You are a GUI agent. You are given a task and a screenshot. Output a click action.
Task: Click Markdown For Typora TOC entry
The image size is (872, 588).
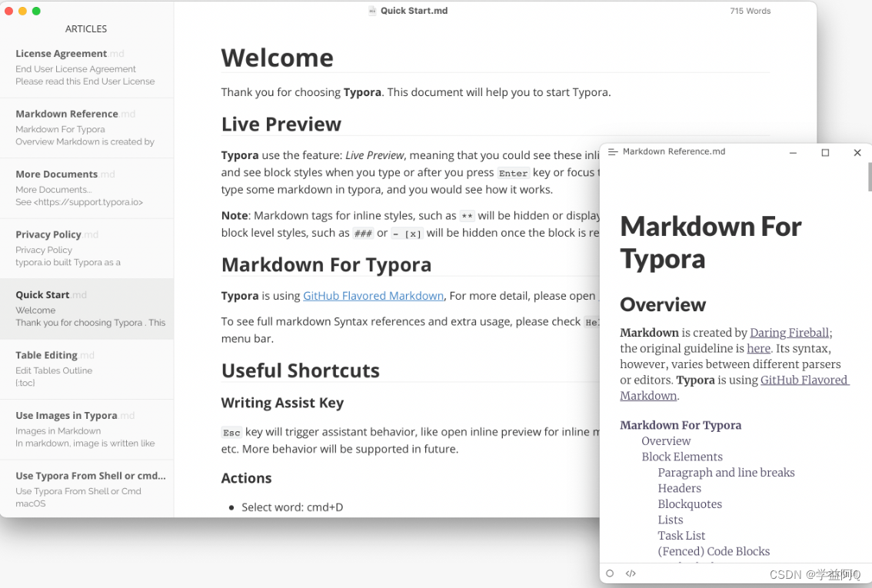click(681, 425)
